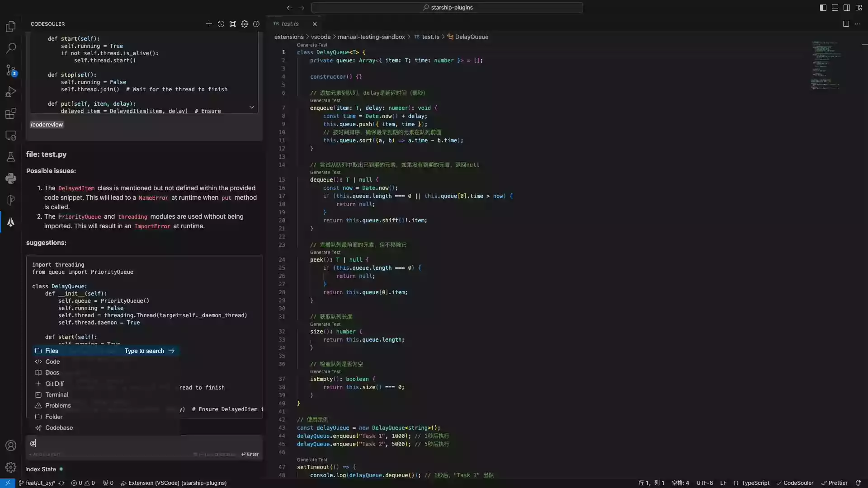The height and width of the screenshot is (488, 868).
Task: Click Generate Test above dequeue method
Action: [x=325, y=173]
